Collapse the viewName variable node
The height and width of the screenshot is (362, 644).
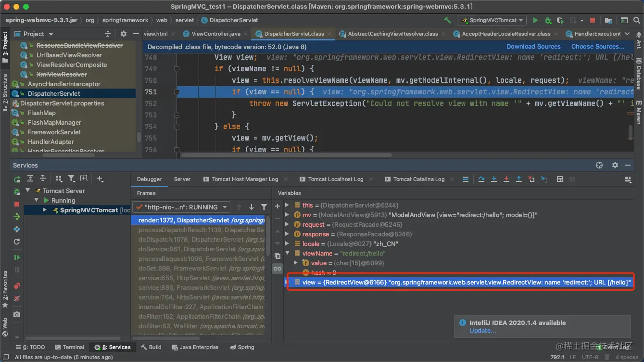287,253
